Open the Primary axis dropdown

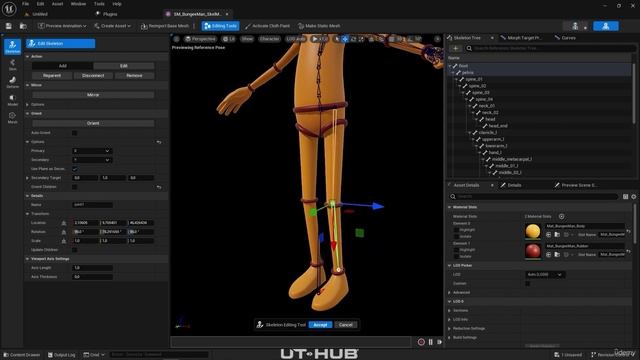pyautogui.click(x=92, y=151)
